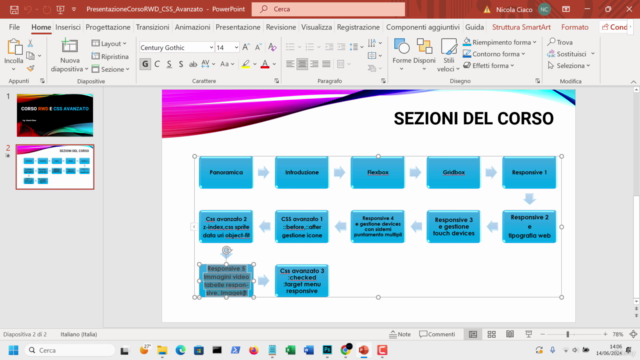Select slide 1 thumbnail
The height and width of the screenshot is (360, 640).
55,115
